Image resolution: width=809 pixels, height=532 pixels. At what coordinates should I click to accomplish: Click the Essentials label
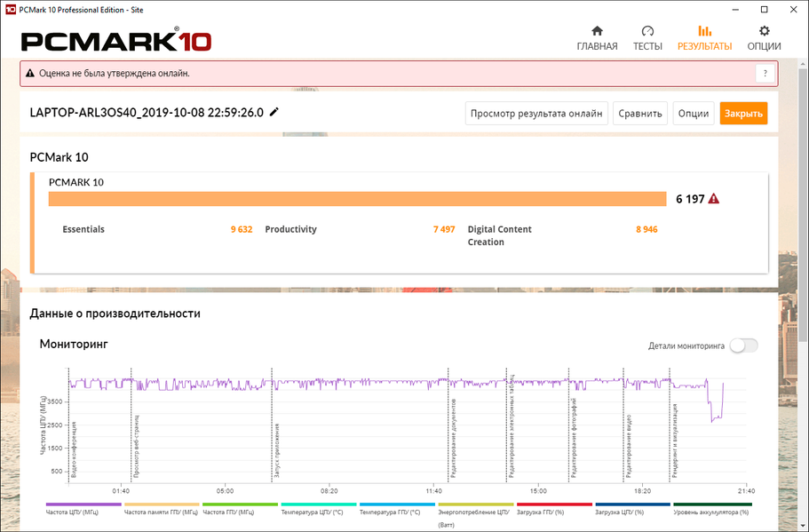(83, 229)
